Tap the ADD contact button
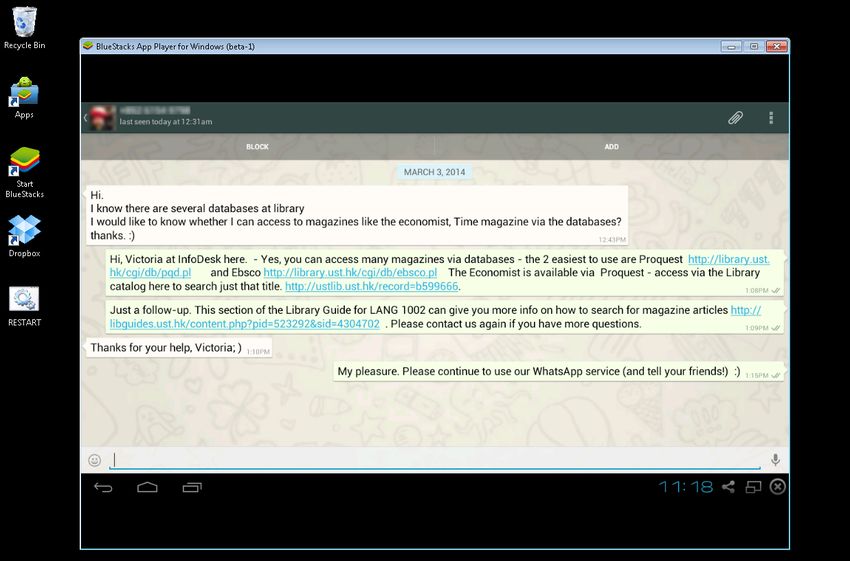Screen dimensions: 850x561 611,147
